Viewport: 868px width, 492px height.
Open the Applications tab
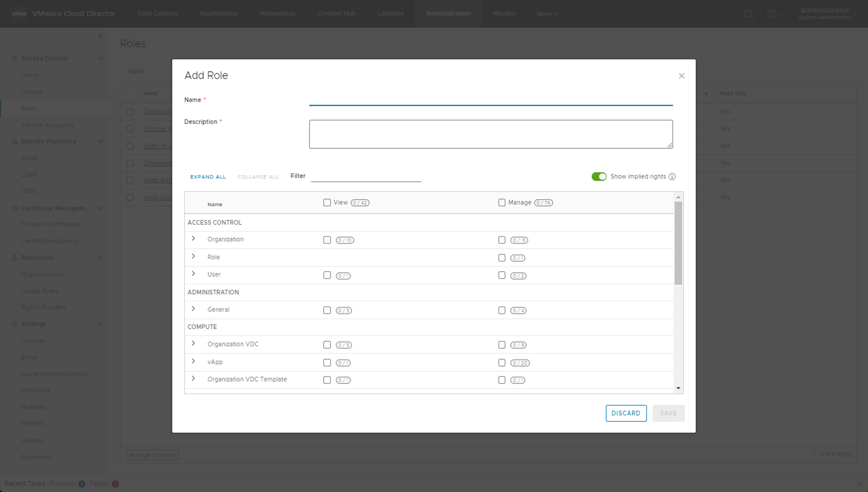(x=218, y=13)
